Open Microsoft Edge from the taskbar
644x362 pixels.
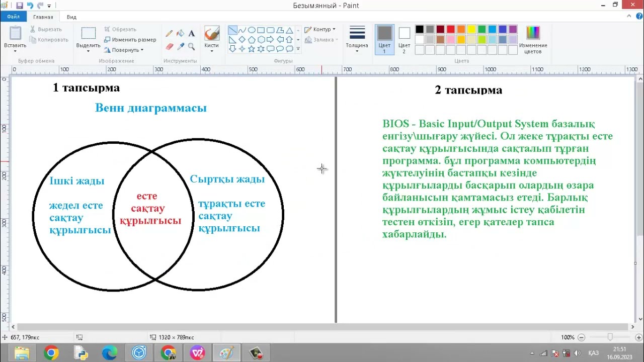109,353
